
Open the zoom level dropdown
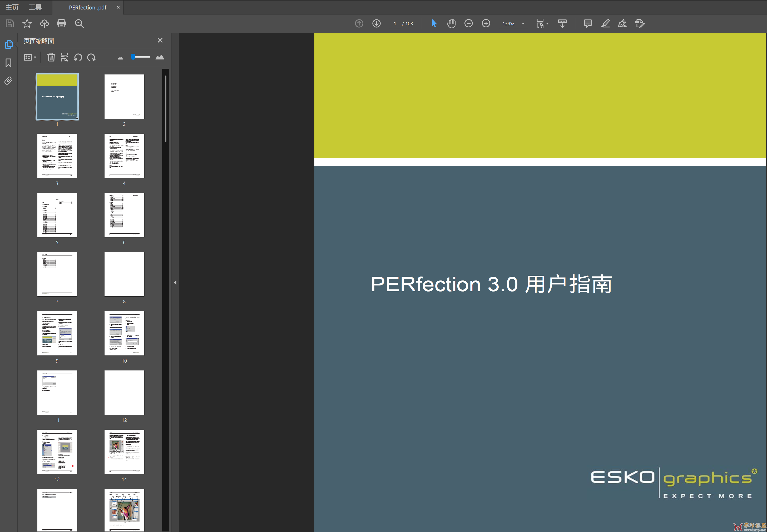point(523,24)
